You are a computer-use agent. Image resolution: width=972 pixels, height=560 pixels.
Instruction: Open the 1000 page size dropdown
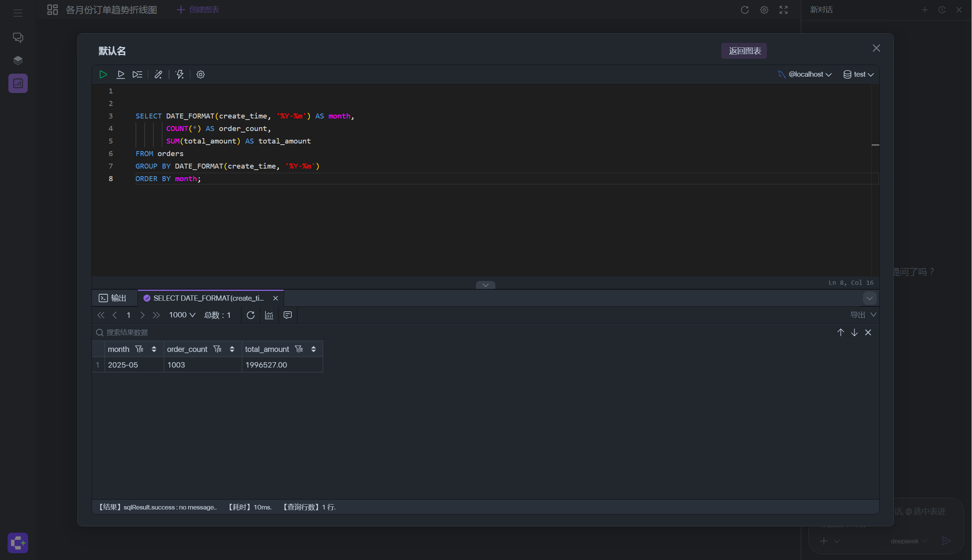coord(182,315)
